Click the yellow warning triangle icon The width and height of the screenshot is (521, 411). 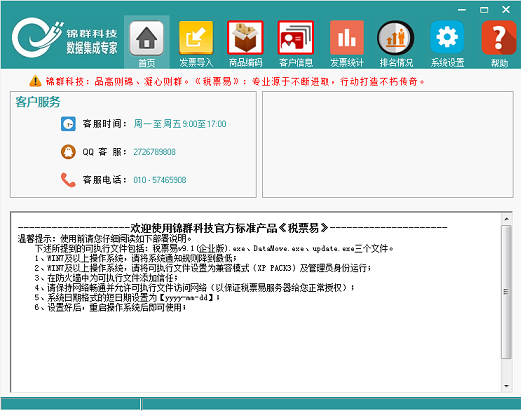click(x=35, y=81)
